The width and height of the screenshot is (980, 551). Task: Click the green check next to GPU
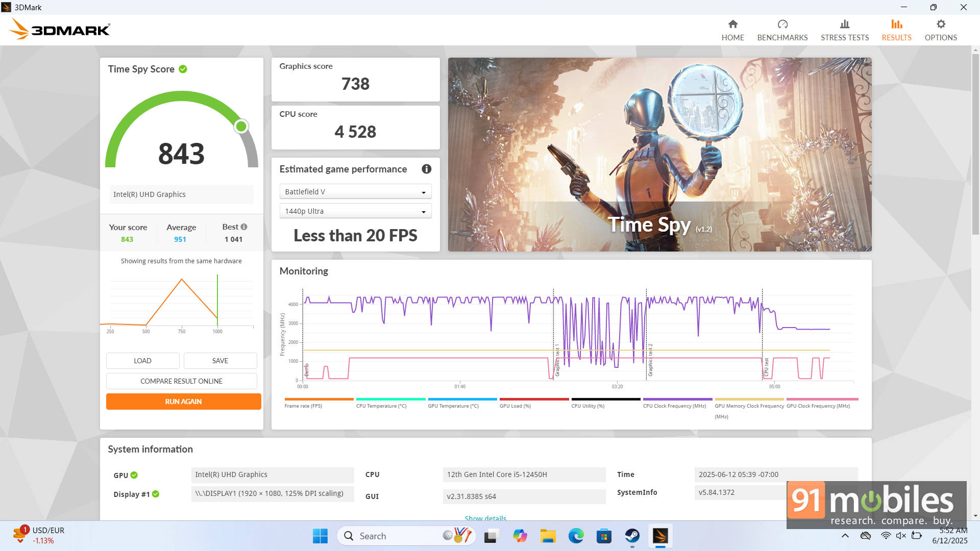tap(134, 475)
